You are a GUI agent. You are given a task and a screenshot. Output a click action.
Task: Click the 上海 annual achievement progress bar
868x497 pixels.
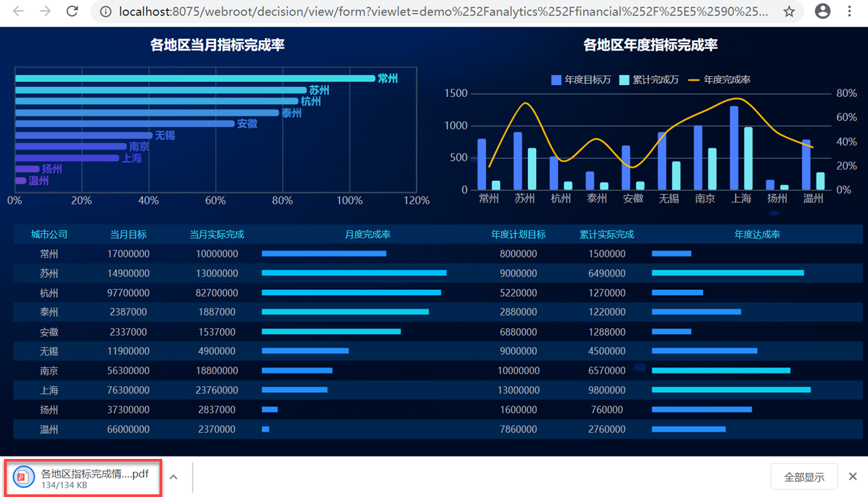731,390
